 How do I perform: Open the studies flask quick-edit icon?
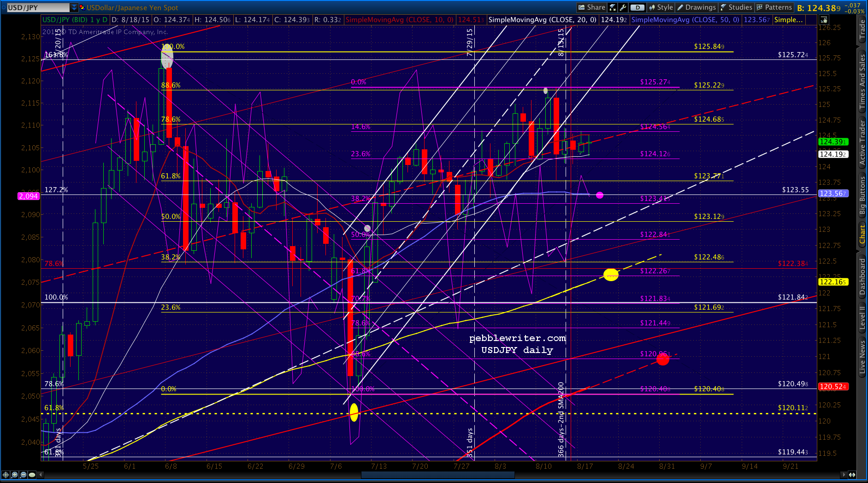tap(613, 7)
